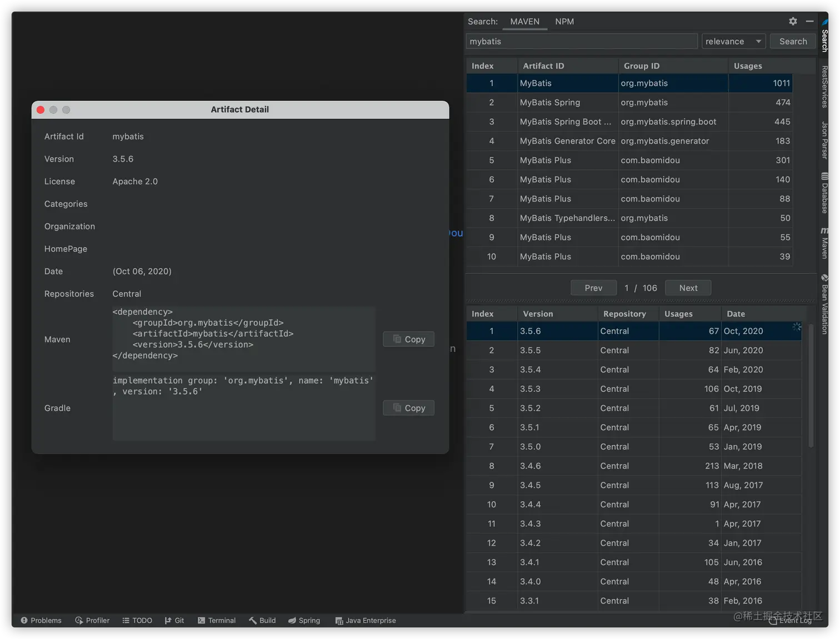Click the Search button
The image size is (840, 639).
(x=793, y=42)
